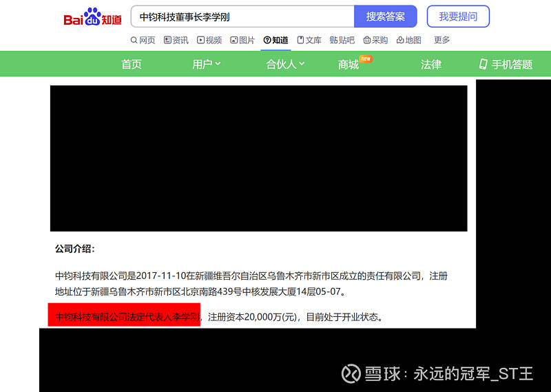Click the text 中钧科技有限公司法定代表人李学刚
The width and height of the screenshot is (551, 392).
tap(127, 317)
